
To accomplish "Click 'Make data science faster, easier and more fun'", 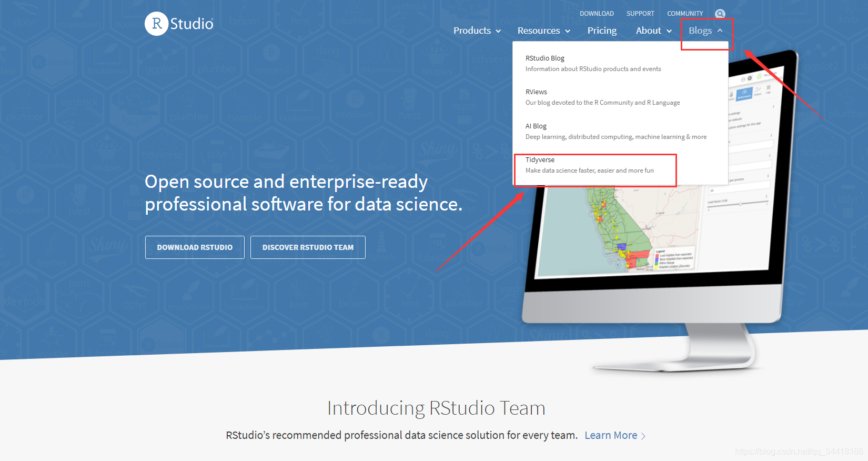I will click(x=590, y=171).
